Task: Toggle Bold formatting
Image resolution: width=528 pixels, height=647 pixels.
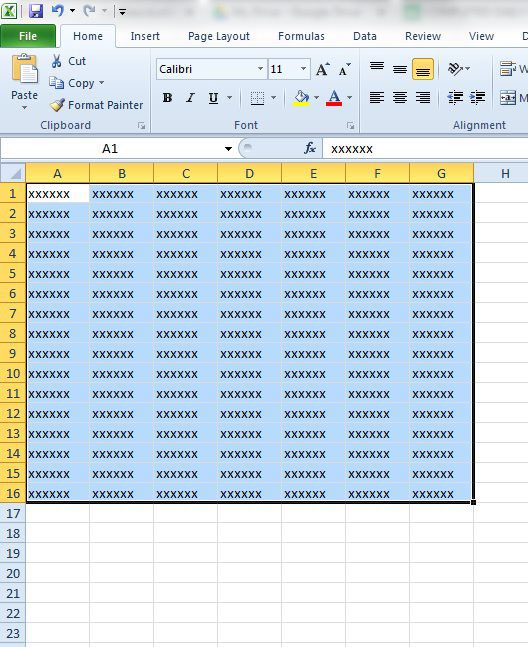Action: 167,98
